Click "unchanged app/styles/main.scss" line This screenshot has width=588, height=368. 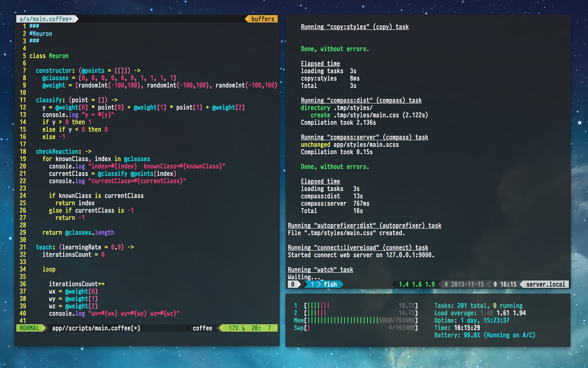pyautogui.click(x=350, y=145)
